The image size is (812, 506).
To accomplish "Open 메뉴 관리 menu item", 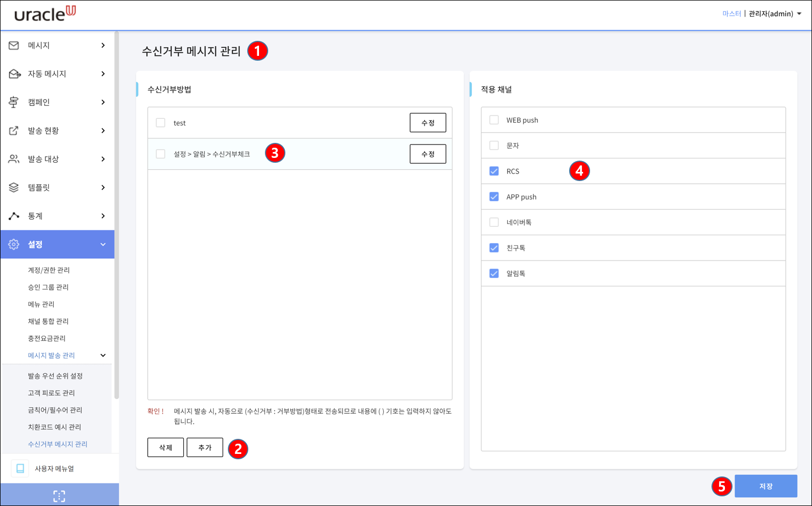I will coord(41,304).
